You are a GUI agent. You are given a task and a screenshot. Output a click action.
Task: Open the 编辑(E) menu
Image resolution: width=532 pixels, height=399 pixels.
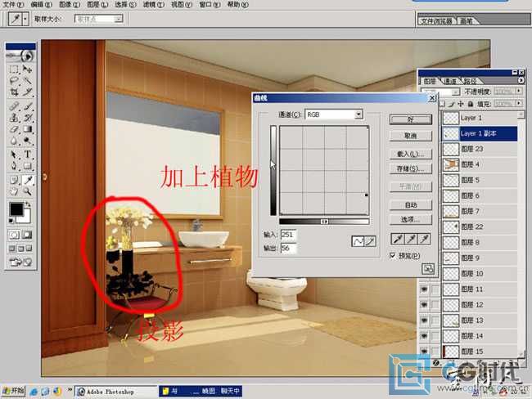pyautogui.click(x=42, y=5)
